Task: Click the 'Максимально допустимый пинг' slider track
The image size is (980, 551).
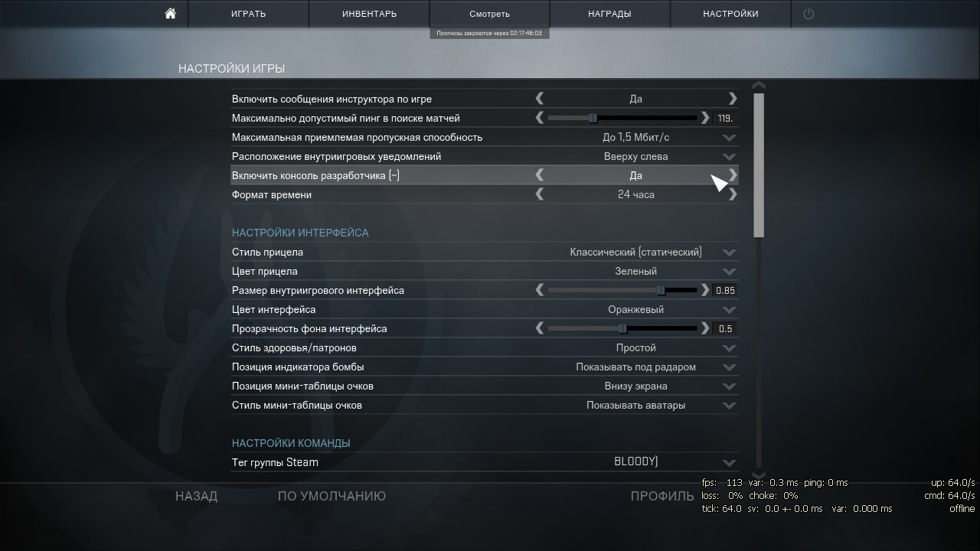Action: pyautogui.click(x=622, y=118)
